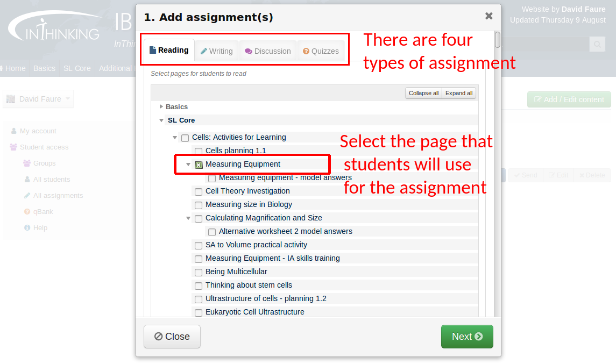
Task: Uncheck the Measuring Equipment checkbox
Action: click(199, 165)
